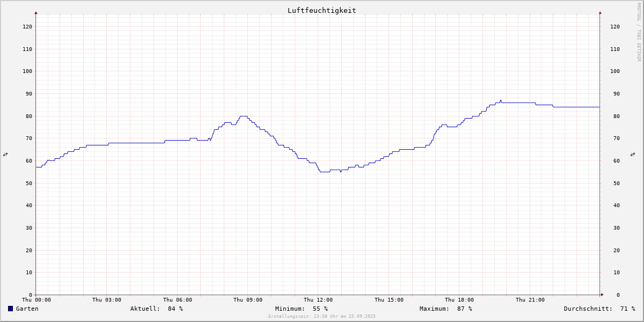The width and height of the screenshot is (644, 322).
Task: Click the Luftfeuchtigkeit chart title
Action: 321,10
